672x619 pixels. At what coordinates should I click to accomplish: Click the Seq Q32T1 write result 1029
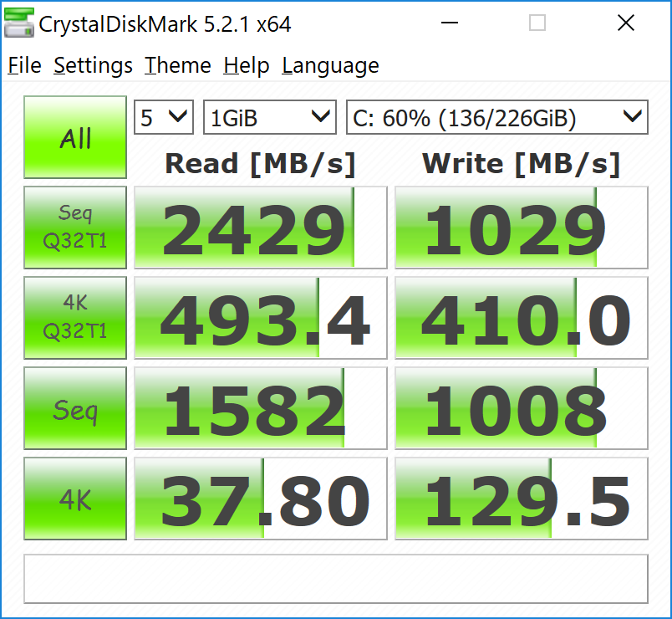[522, 228]
